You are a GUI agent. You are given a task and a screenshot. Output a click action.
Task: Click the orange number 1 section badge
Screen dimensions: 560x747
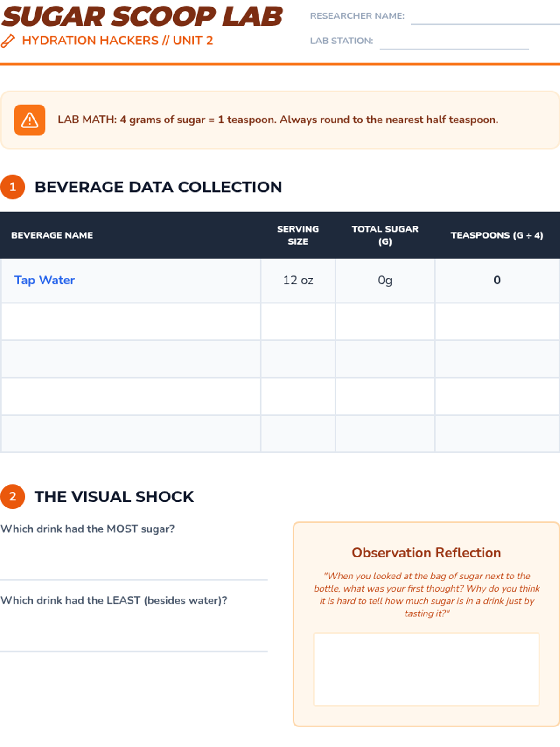pyautogui.click(x=13, y=187)
